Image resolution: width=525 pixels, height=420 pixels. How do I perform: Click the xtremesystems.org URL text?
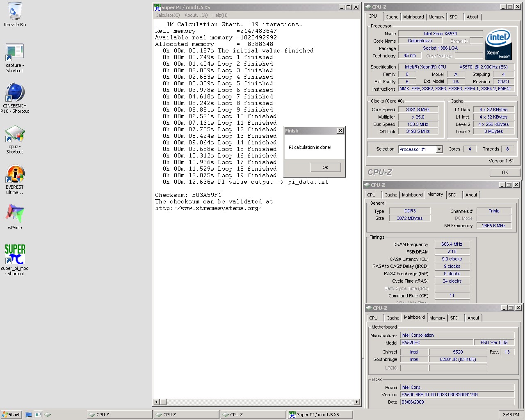click(209, 208)
